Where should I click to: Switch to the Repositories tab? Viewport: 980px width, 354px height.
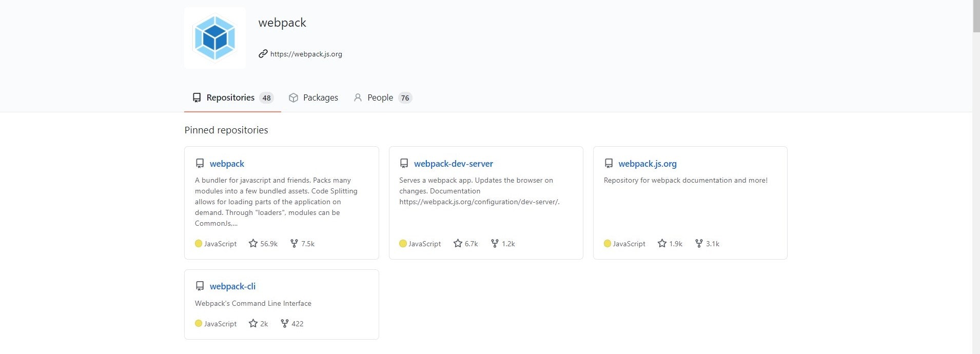(232, 97)
